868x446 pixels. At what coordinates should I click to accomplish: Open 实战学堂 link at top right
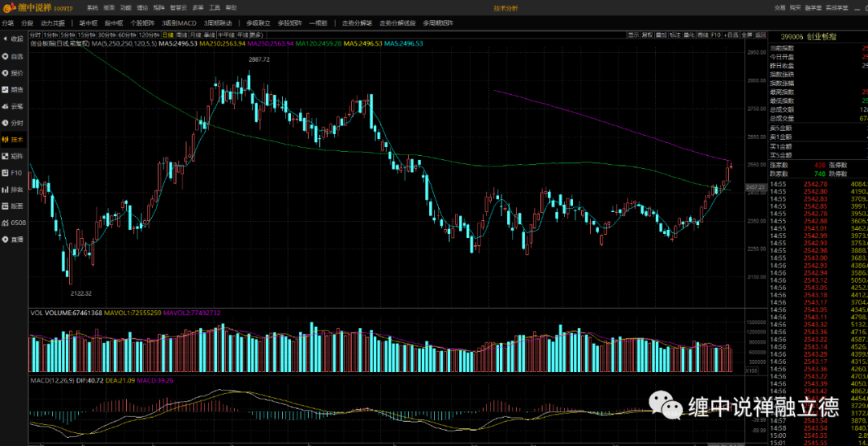pyautogui.click(x=837, y=8)
